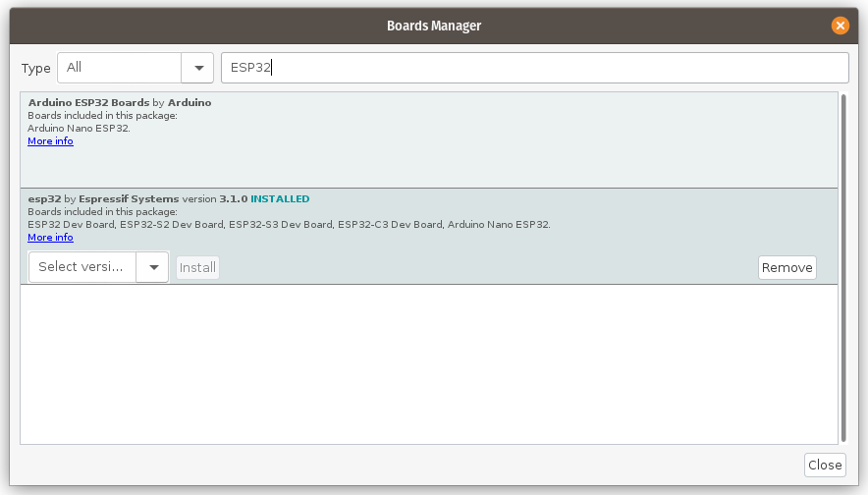
Task: Click the empty area below the package list
Action: pos(429,363)
